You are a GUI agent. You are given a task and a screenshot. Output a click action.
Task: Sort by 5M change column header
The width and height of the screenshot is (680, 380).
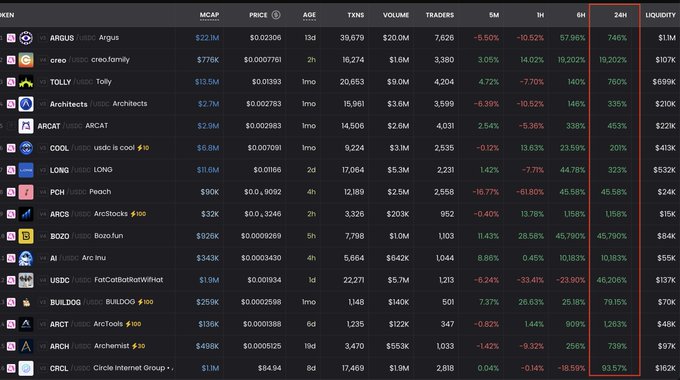tap(494, 15)
